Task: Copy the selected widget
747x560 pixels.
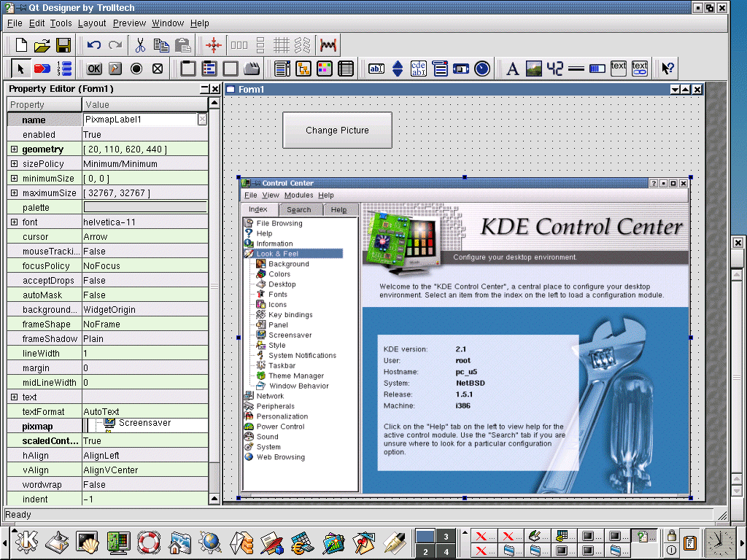Action: pos(161,45)
